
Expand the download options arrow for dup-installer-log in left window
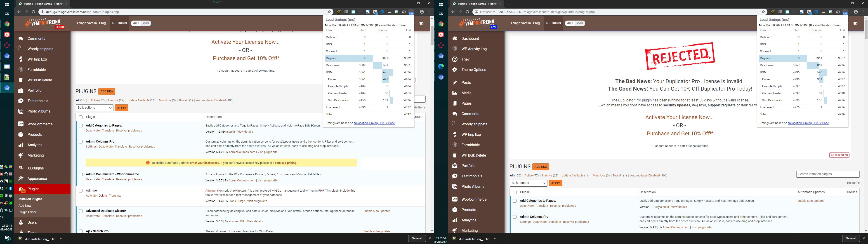click(x=61, y=239)
